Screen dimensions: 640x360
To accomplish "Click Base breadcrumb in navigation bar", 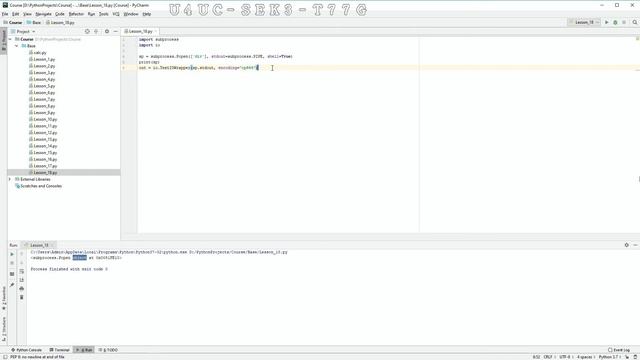I will coord(34,22).
